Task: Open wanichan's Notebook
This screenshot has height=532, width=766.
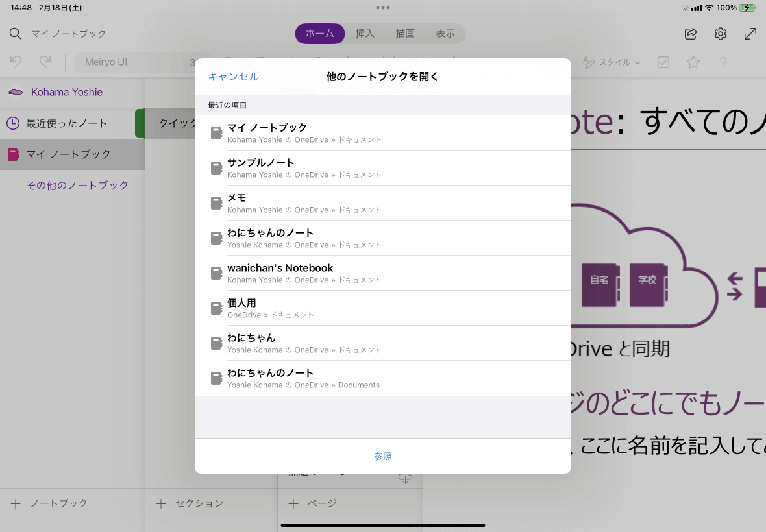Action: point(383,273)
